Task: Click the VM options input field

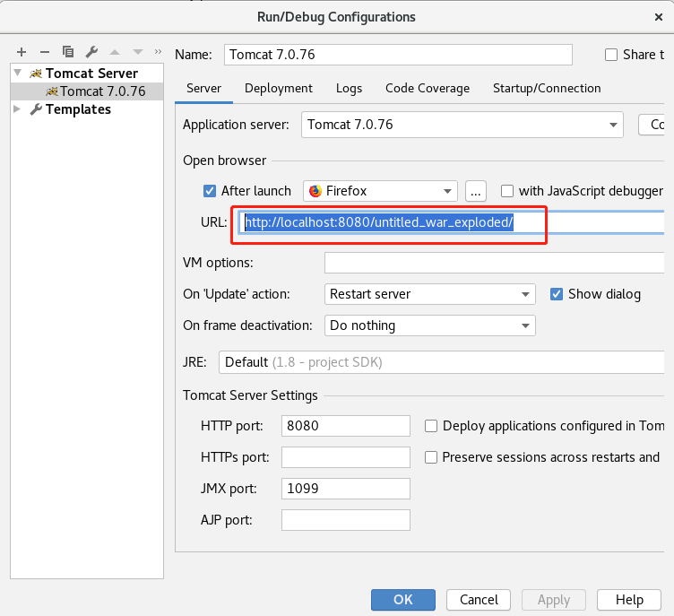Action: point(495,263)
